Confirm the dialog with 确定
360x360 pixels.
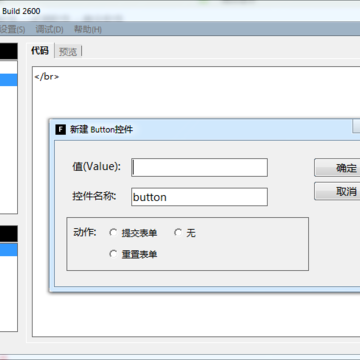click(x=337, y=168)
